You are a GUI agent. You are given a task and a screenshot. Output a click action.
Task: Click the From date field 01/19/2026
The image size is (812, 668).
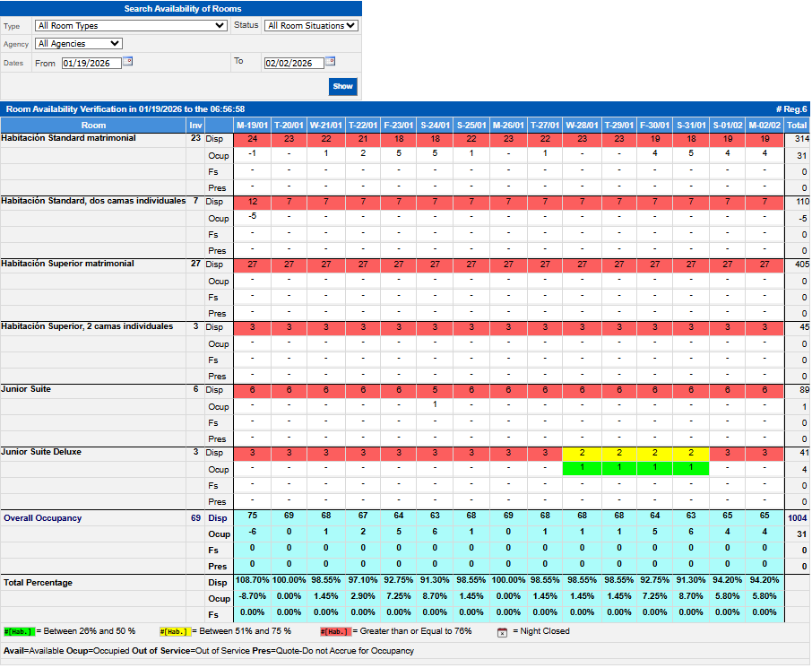click(90, 64)
